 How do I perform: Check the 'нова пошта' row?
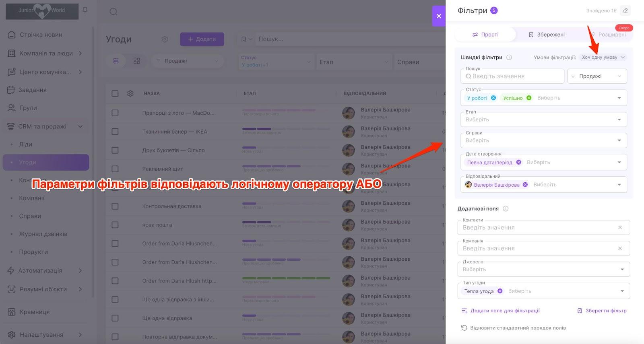115,225
